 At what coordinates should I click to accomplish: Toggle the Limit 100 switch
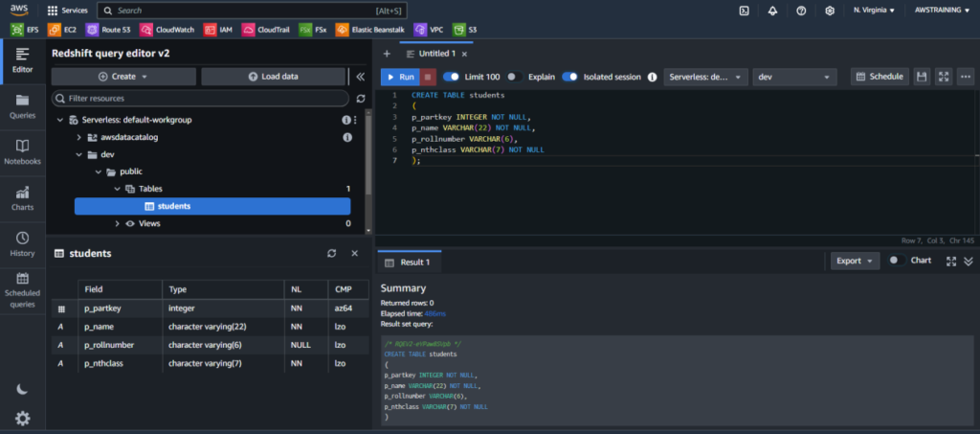tap(451, 77)
